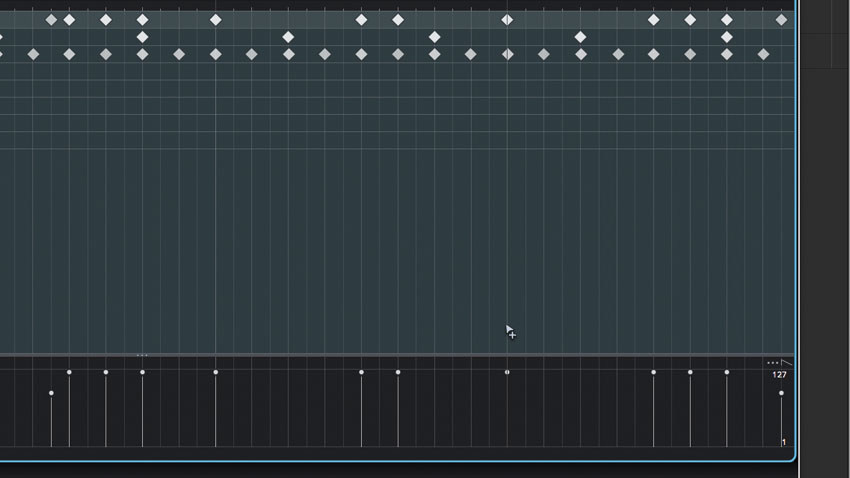Click the tiny velocity handle under the half-filled notes
The height and width of the screenshot is (478, 850).
pos(507,372)
